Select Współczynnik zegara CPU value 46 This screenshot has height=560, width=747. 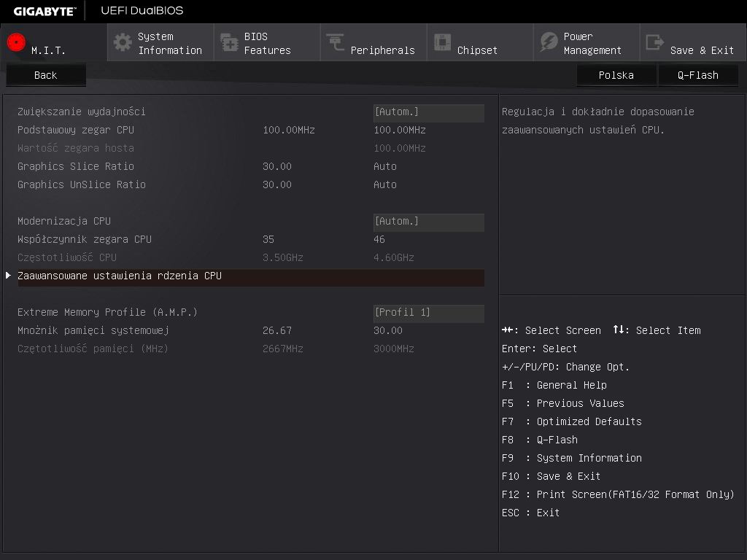pos(379,239)
